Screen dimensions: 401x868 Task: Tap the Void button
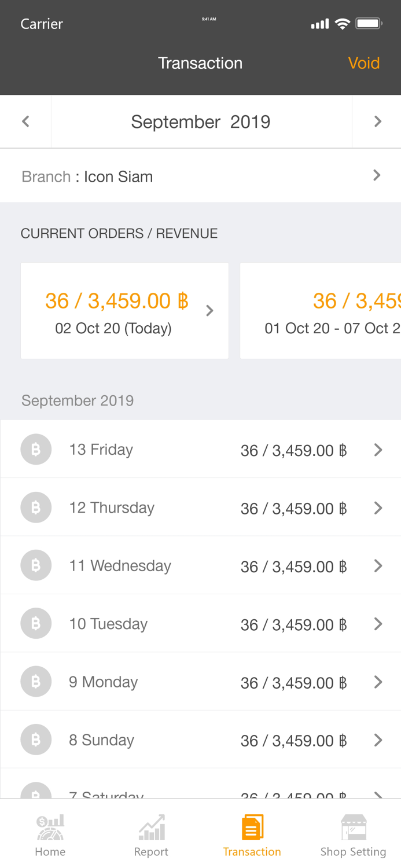tap(364, 62)
